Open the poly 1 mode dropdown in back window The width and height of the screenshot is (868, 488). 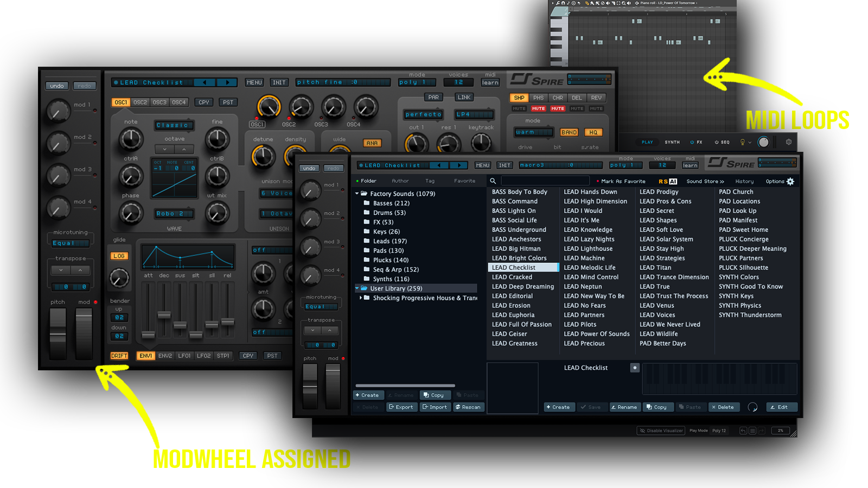418,82
